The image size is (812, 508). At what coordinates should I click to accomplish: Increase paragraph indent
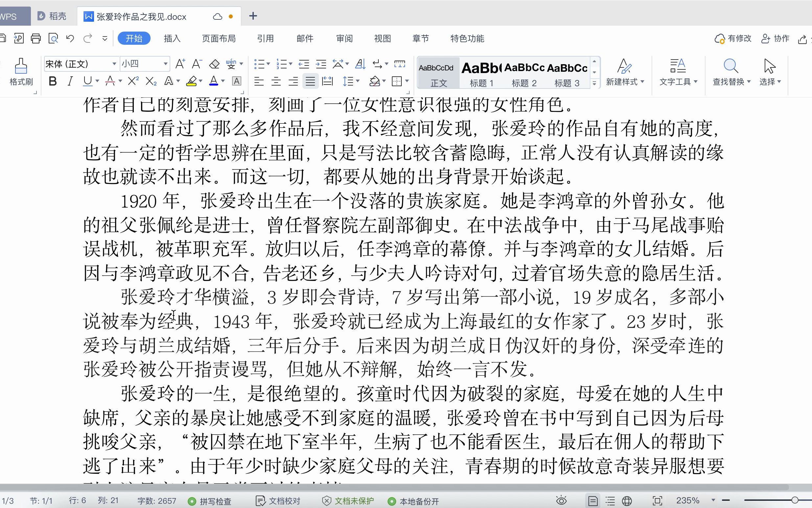(x=321, y=64)
